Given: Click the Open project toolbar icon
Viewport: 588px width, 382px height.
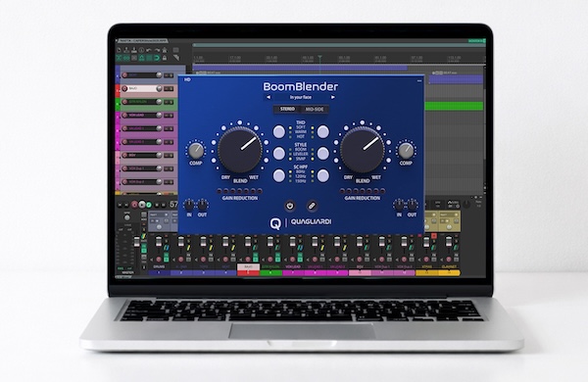Looking at the screenshot, I should 126,50.
